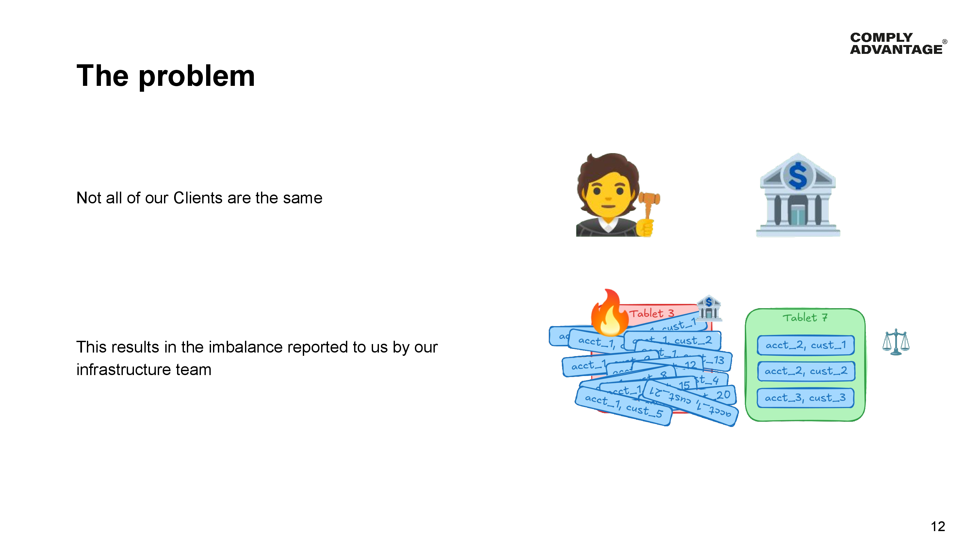Toggle the acct_3 cust_3 entry highlight
Viewport: 980px width, 551px height.
(805, 398)
